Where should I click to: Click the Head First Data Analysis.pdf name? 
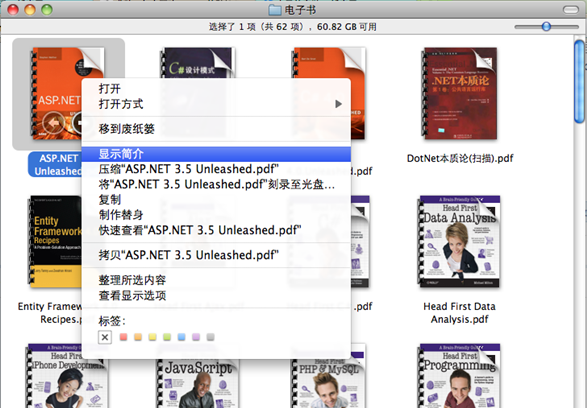(459, 313)
